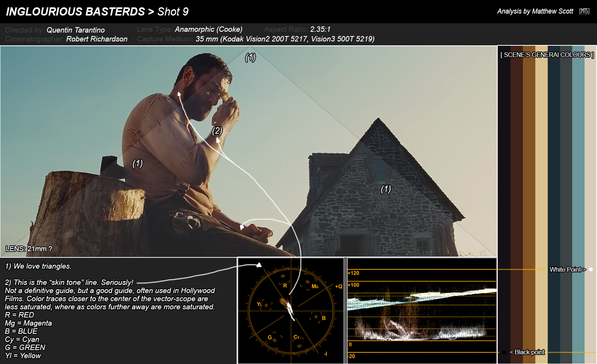Open the waveform monitor display
597x364 pixels.
(422, 311)
